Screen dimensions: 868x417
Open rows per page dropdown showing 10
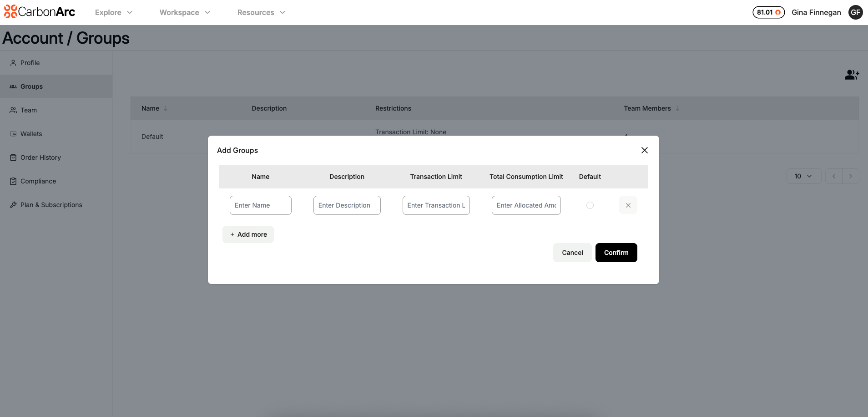[803, 176]
